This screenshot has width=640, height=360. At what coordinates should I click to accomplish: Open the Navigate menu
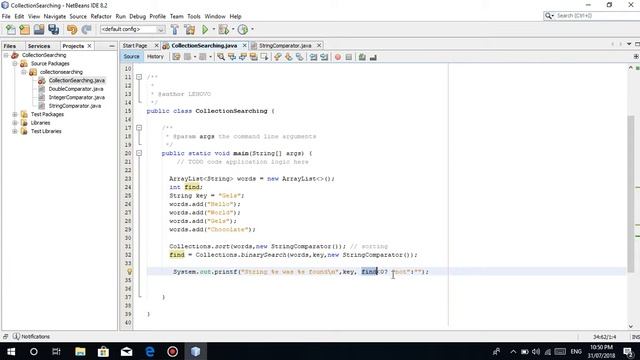(x=55, y=16)
